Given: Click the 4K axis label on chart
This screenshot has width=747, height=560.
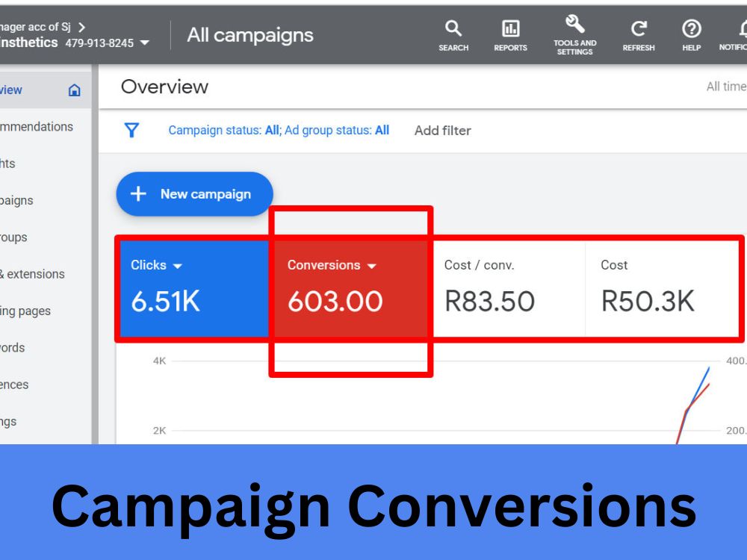Looking at the screenshot, I should click(x=160, y=361).
